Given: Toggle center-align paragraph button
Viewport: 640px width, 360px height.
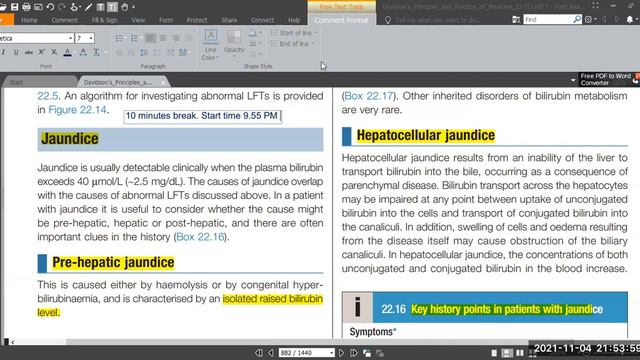Looking at the screenshot, I should [x=163, y=38].
